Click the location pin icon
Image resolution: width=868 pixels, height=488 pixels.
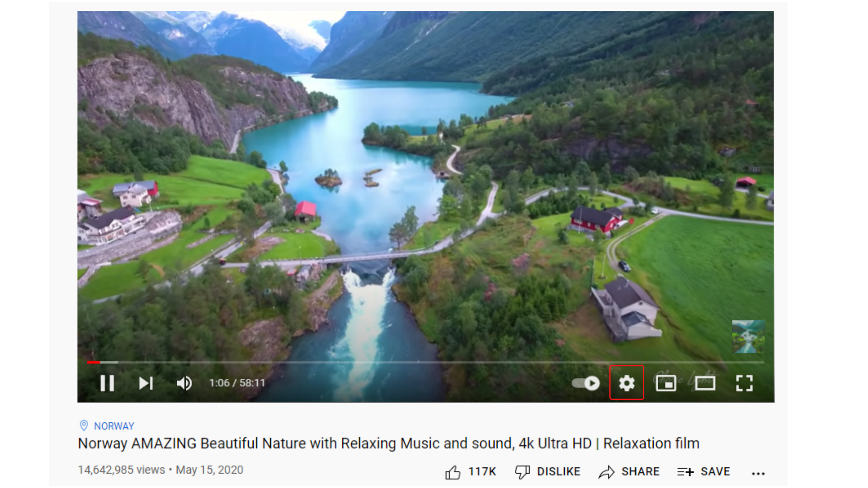click(84, 426)
